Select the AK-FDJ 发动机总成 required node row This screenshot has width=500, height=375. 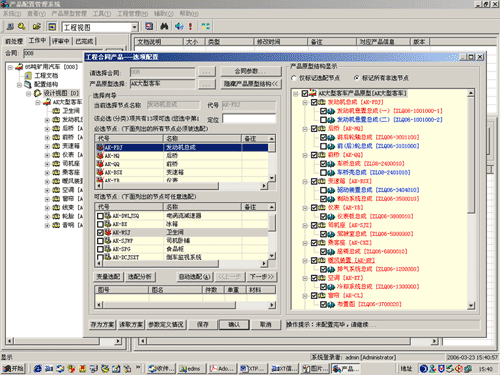click(x=182, y=147)
